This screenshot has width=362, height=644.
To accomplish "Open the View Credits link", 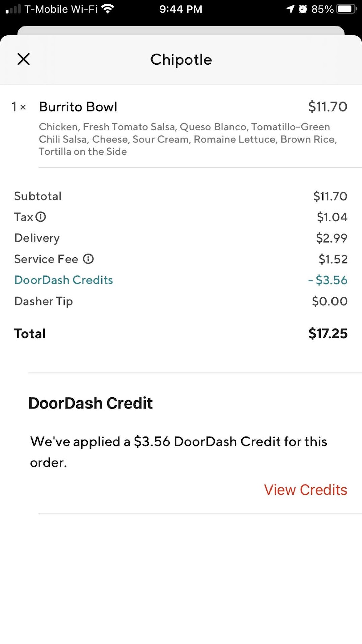I will coord(305,490).
